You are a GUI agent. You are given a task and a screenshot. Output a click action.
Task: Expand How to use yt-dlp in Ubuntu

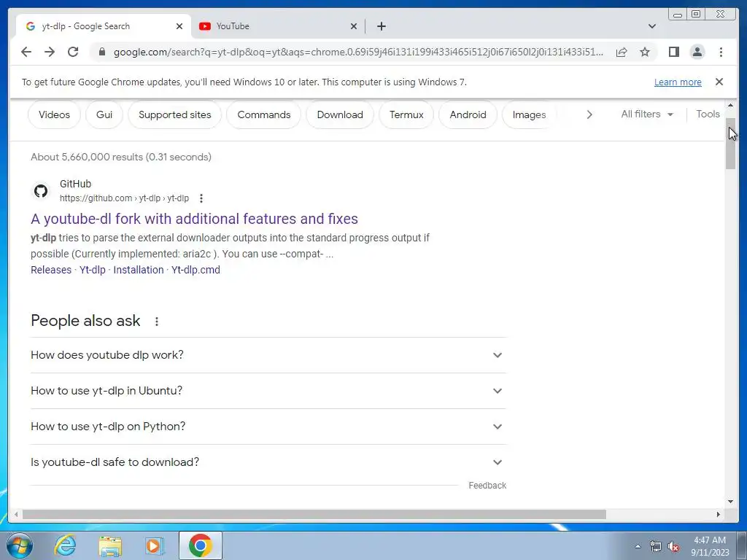268,391
